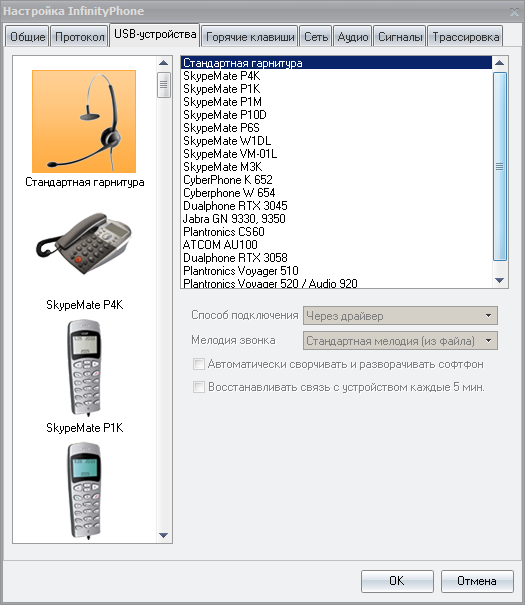525x605 pixels.
Task: Open the Горячие клавиши tab
Action: pos(250,37)
